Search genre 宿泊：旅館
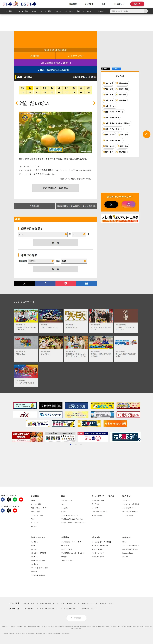The width and height of the screenshot is (153, 644). [108, 83]
